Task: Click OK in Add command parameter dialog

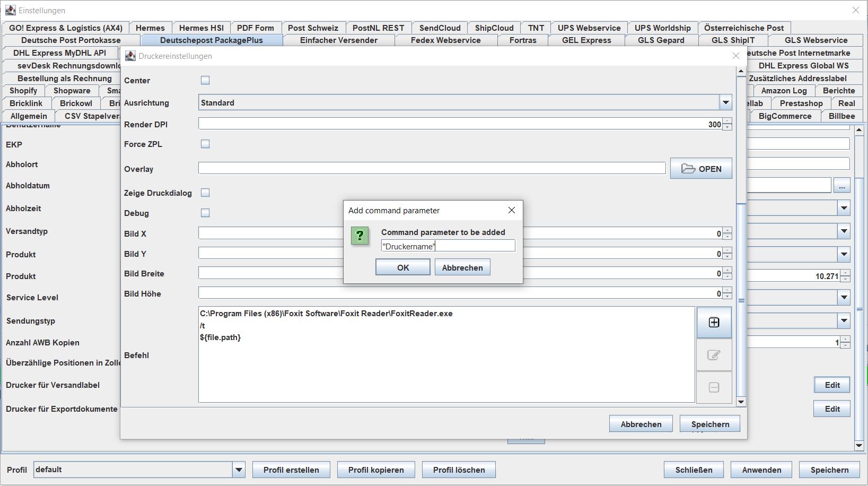Action: (403, 267)
